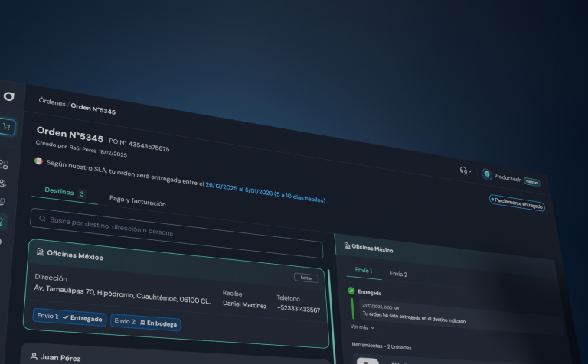This screenshot has width=588, height=364.
Task: Click the 23/12/2025, 8:00 AM timestamp
Action: click(x=381, y=307)
